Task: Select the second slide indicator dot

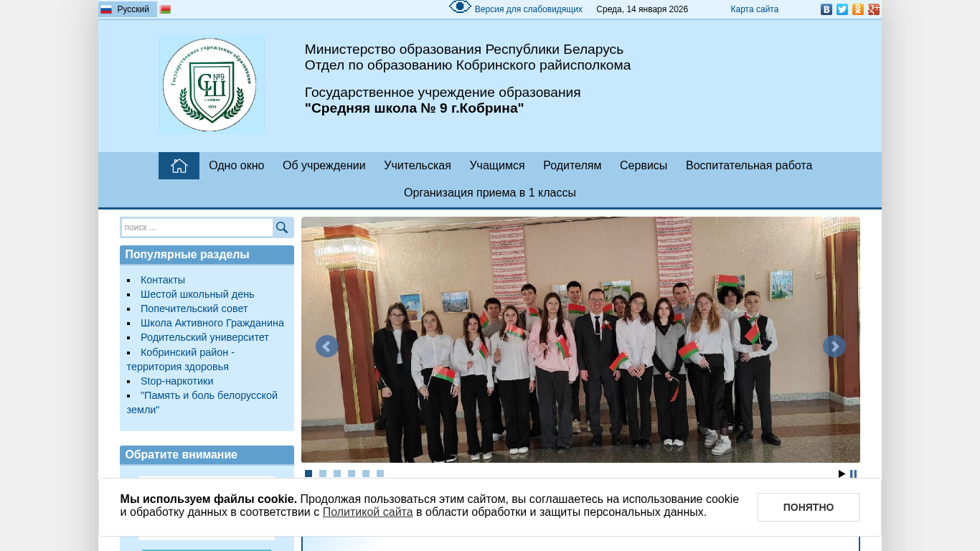Action: (x=323, y=474)
